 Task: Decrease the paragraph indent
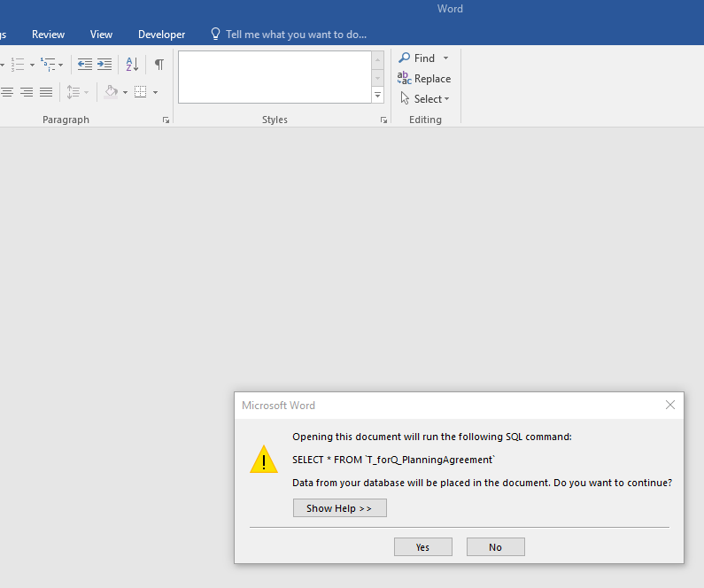85,64
